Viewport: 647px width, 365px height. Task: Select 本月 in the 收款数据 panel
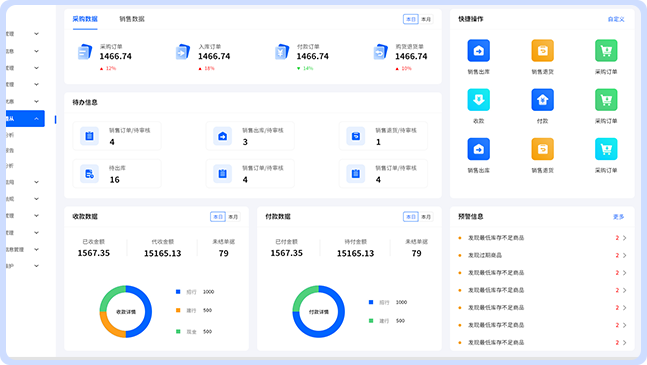coord(233,217)
